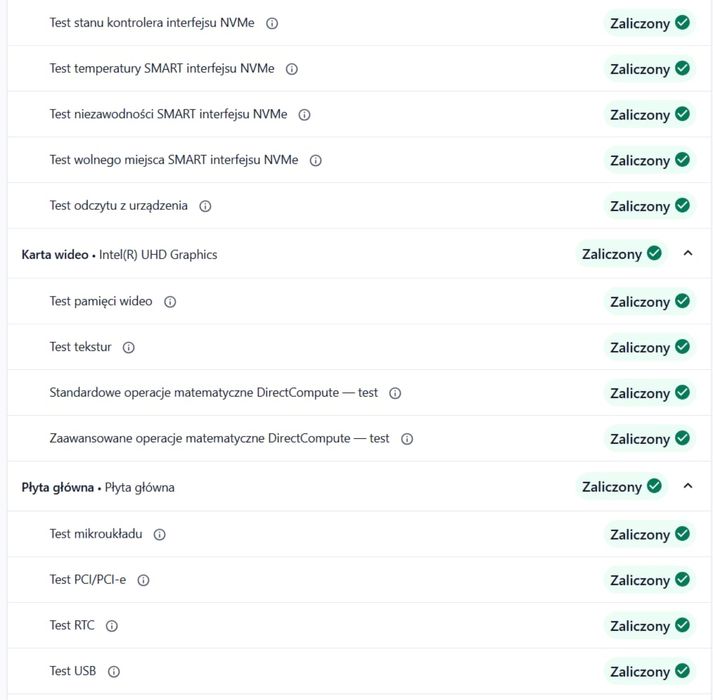Show info about Test RTC
This screenshot has height=700, width=713.
(112, 626)
